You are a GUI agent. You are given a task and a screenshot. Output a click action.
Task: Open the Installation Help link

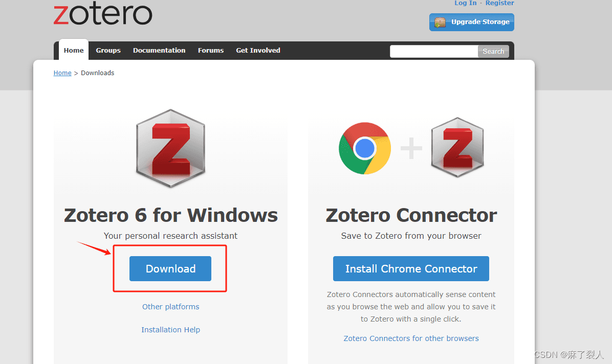(x=170, y=330)
